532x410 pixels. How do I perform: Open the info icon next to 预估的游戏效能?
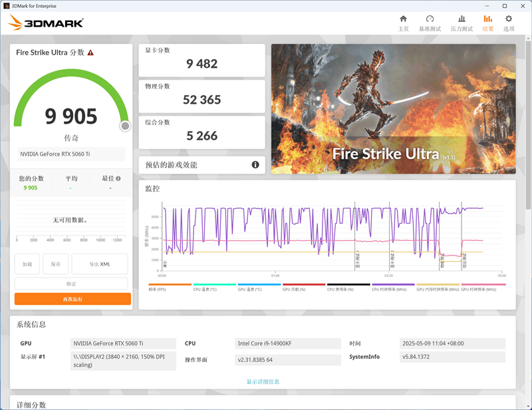(x=255, y=164)
